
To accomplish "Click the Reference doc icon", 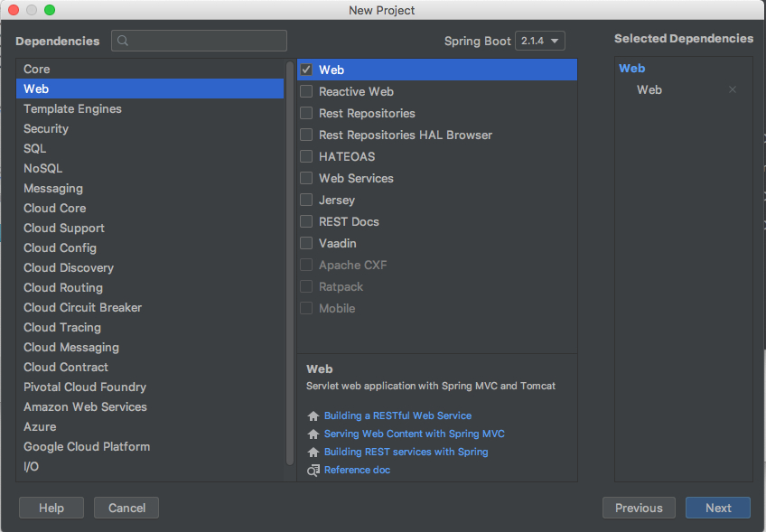I will click(313, 471).
